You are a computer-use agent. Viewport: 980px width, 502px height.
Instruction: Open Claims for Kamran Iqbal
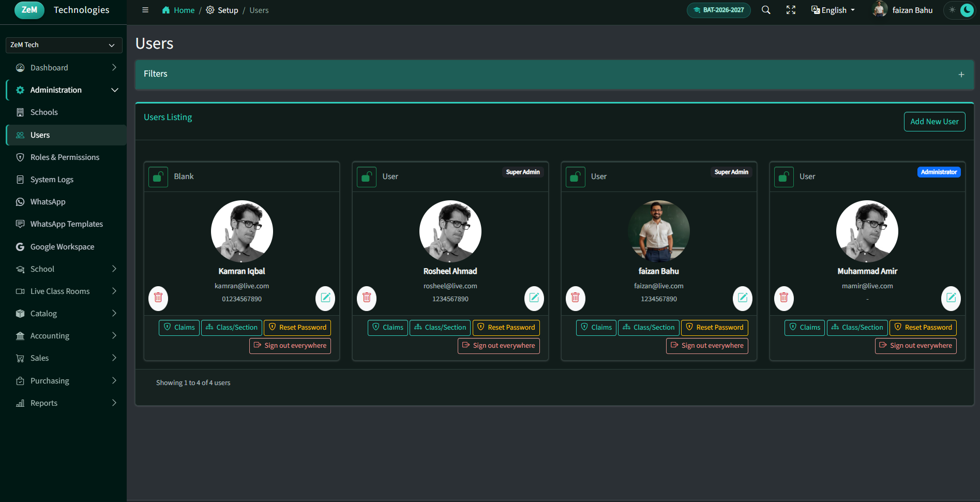click(x=179, y=328)
